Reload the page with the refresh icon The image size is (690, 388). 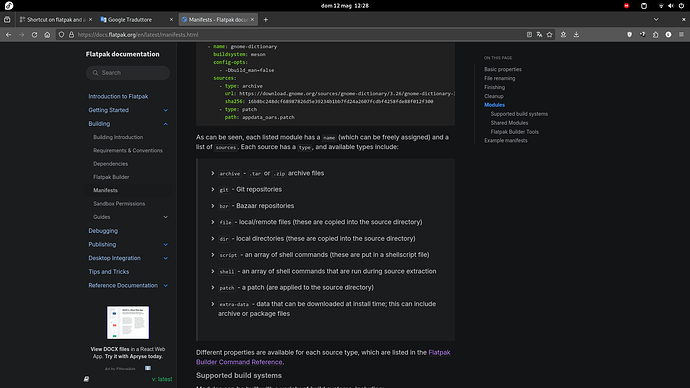(x=34, y=34)
